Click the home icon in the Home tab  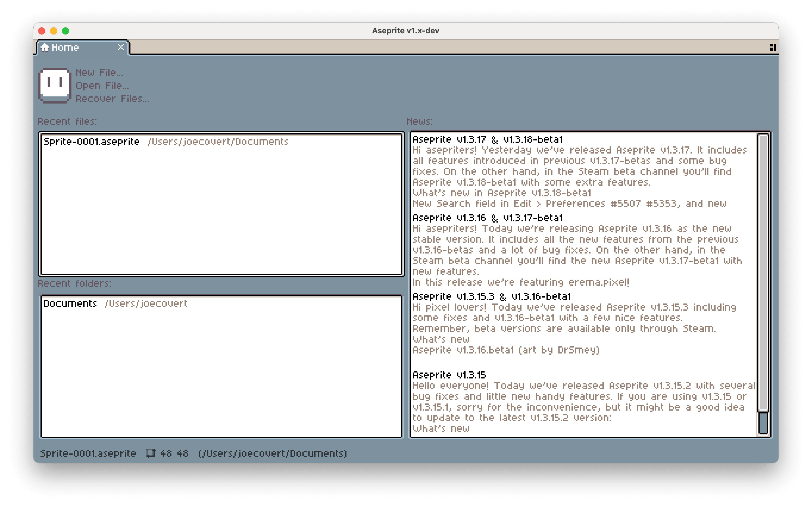[45, 48]
